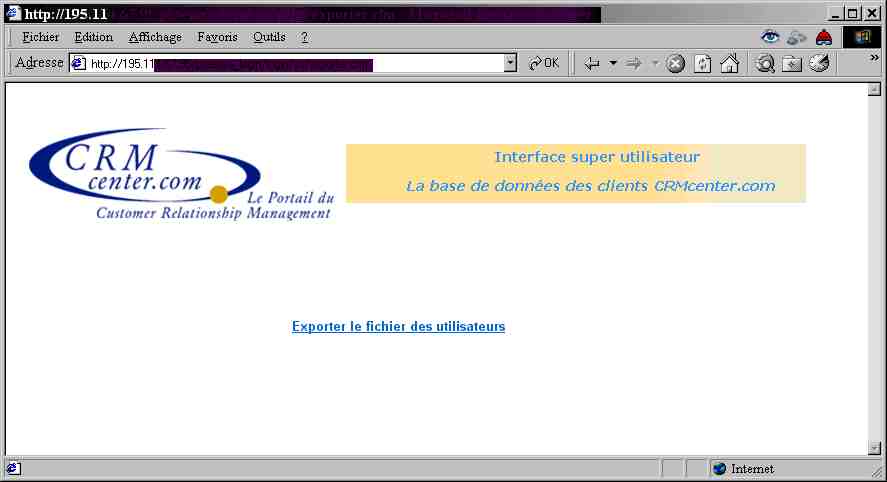Viewport: 887px width, 482px height.
Task: Close the browser window
Action: click(x=872, y=14)
